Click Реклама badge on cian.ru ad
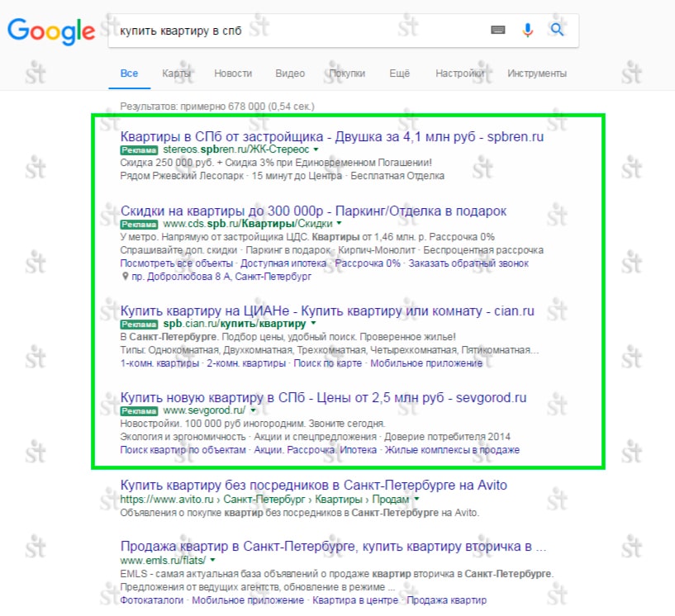Screen dimensions: 675x616 click(139, 325)
